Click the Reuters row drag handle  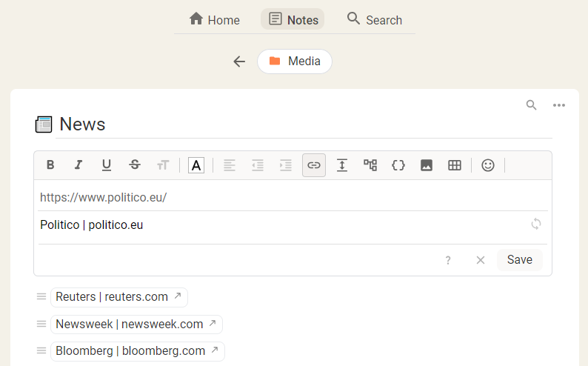click(41, 296)
